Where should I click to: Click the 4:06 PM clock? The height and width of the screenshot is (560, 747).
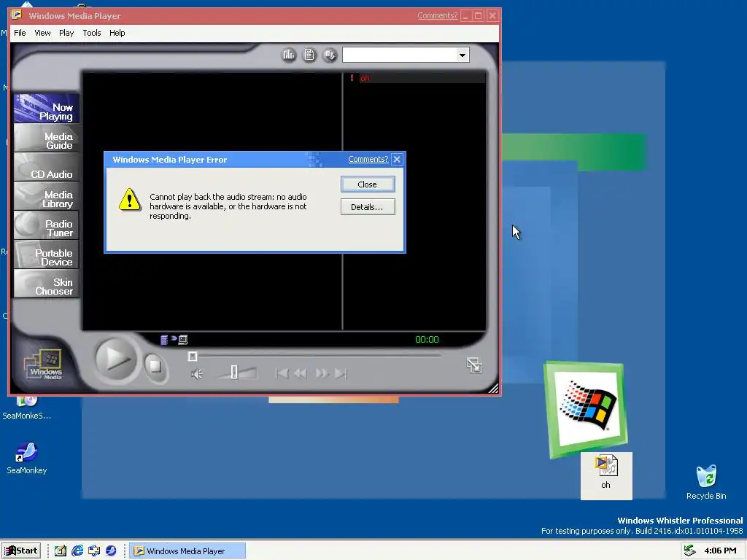[x=720, y=551]
